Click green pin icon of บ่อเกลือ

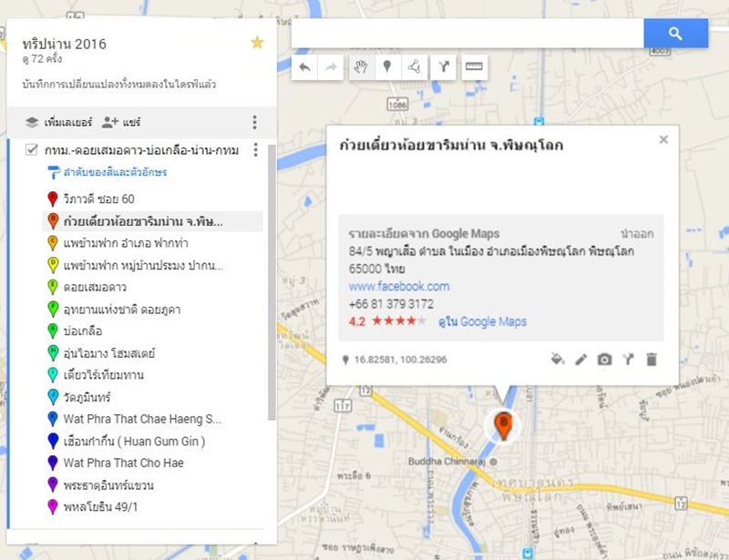coord(53,331)
